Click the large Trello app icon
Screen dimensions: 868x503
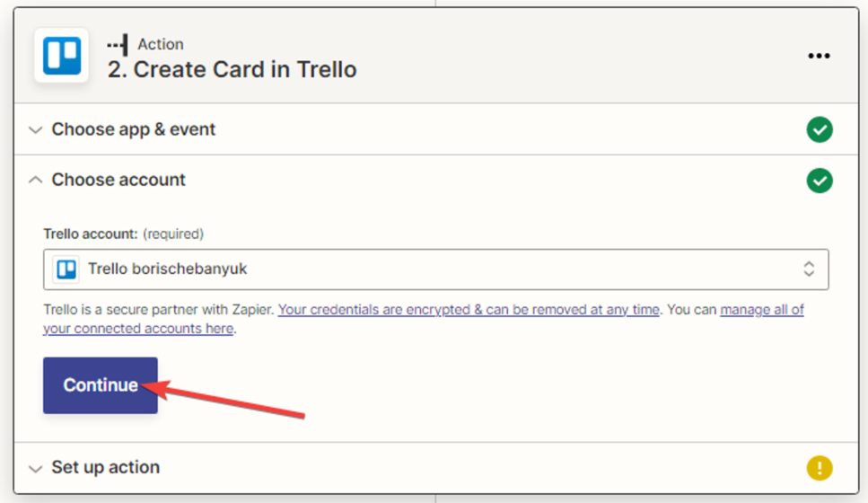pyautogui.click(x=61, y=56)
